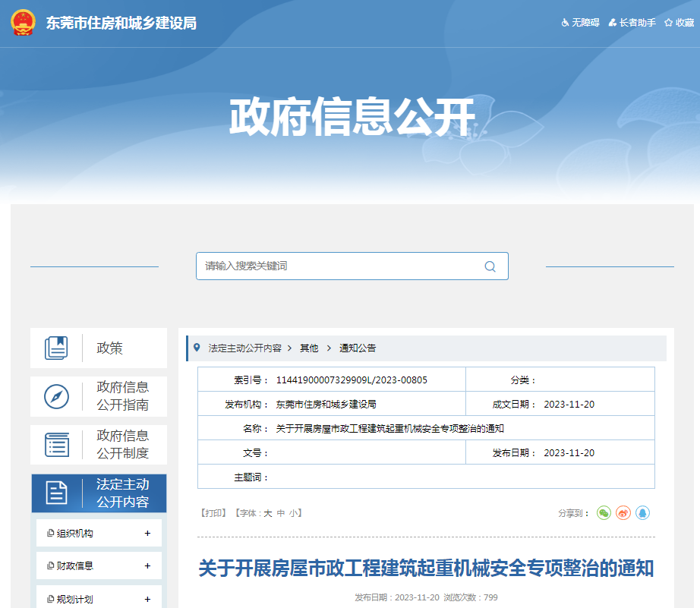Set font size to 小
Screen dimensions: 700x608
pyautogui.click(x=293, y=513)
